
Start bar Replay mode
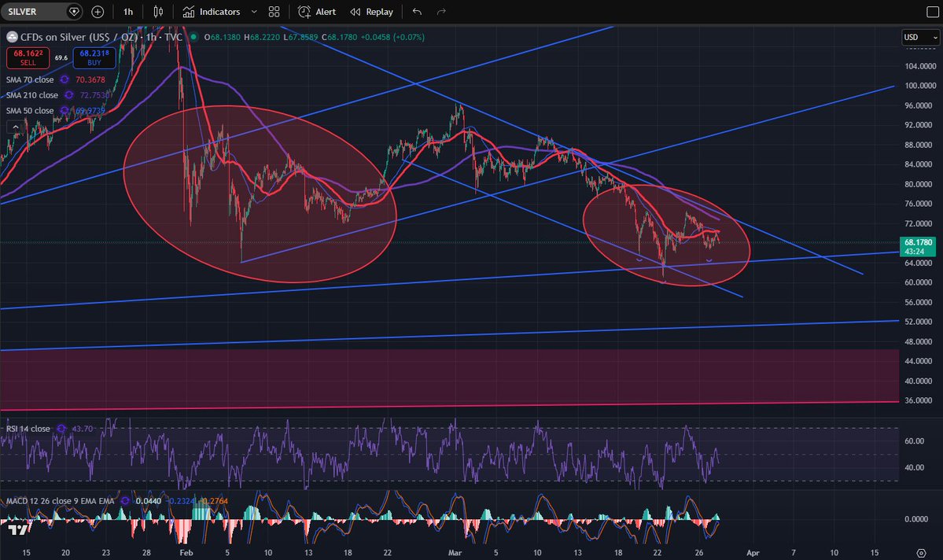(x=372, y=12)
